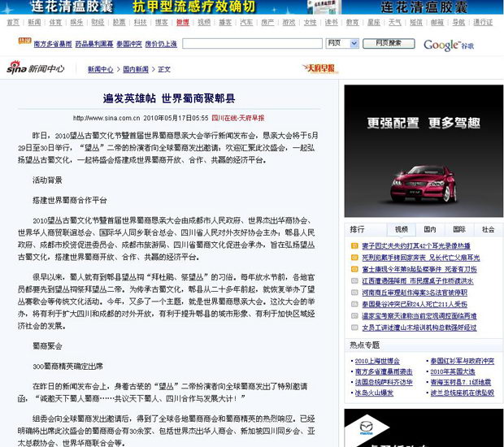This screenshot has height=447, width=504.
Task: Open 邮箱 in top navigation
Action: point(437,22)
